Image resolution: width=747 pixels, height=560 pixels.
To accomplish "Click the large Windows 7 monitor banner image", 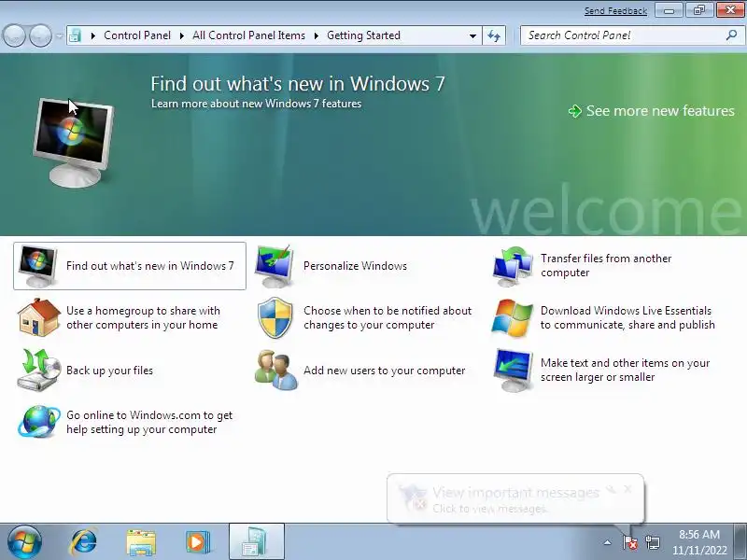I will (x=74, y=143).
